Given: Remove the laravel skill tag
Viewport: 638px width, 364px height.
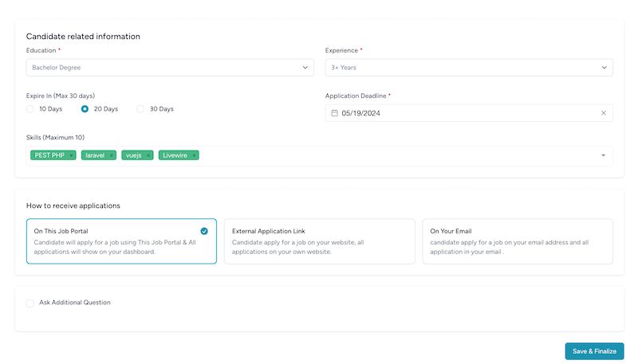Looking at the screenshot, I should (x=112, y=155).
